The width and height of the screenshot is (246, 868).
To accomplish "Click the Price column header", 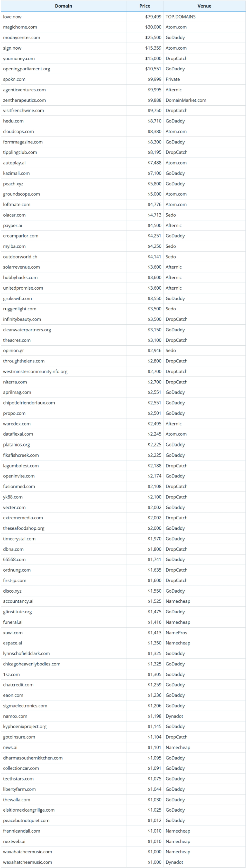I will click(x=145, y=6).
